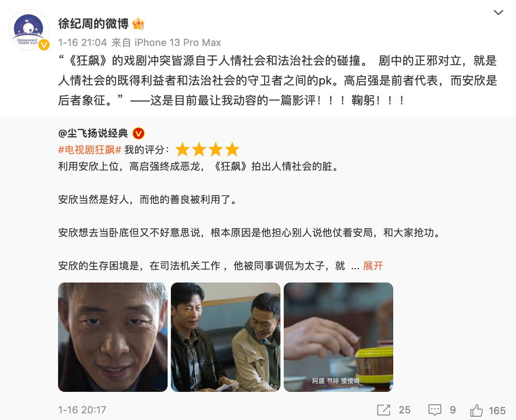Click the 1-16 20:17 original post timestamp

(82, 410)
